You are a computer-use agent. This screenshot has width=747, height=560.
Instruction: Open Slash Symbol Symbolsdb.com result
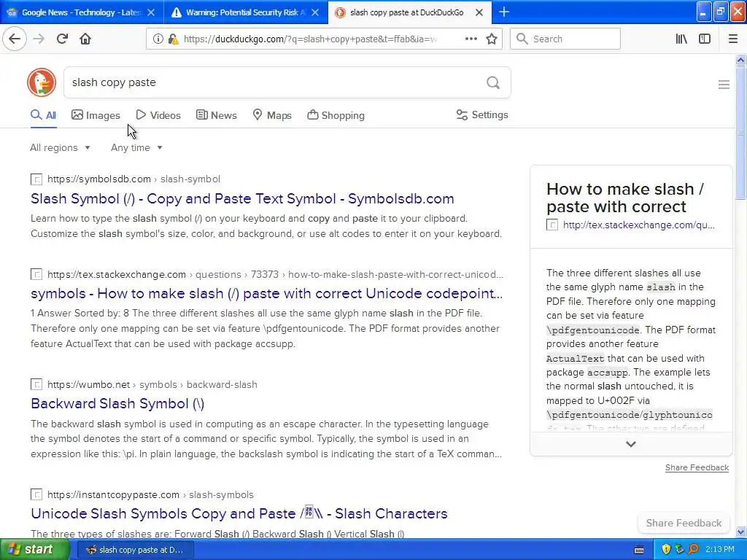click(x=242, y=198)
